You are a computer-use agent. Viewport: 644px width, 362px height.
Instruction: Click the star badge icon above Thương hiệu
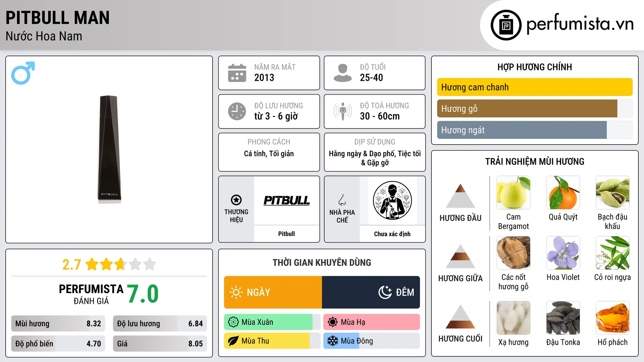236,200
